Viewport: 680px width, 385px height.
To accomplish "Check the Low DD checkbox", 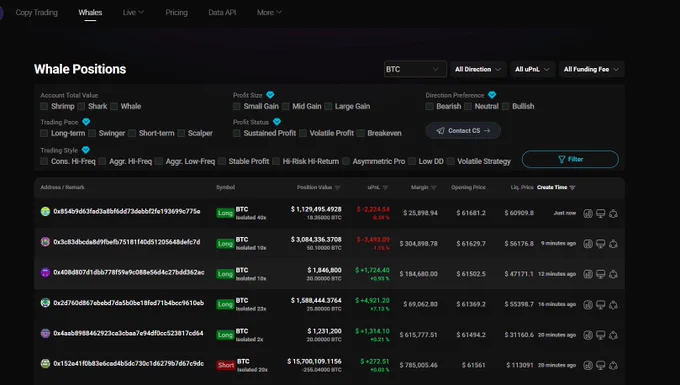I will 412,161.
